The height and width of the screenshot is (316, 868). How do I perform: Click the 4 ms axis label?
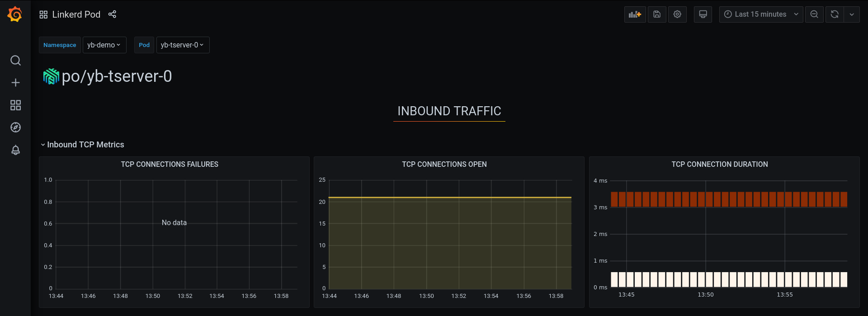(600, 181)
